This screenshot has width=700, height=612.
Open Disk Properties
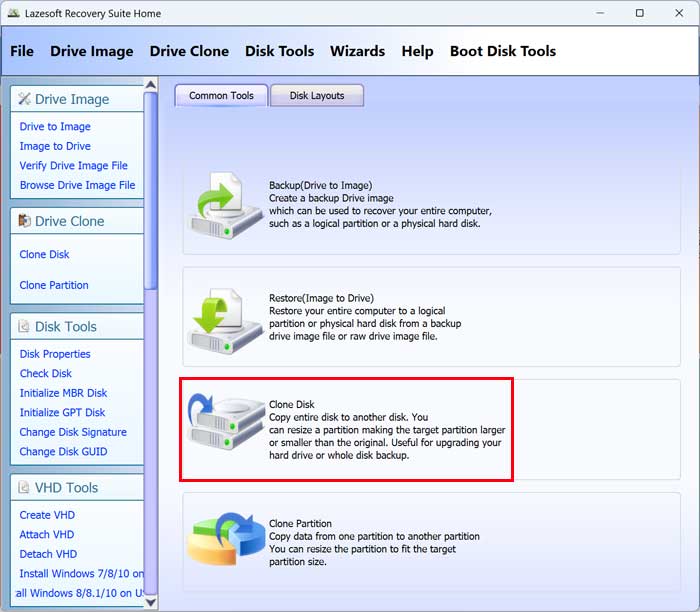(x=55, y=354)
